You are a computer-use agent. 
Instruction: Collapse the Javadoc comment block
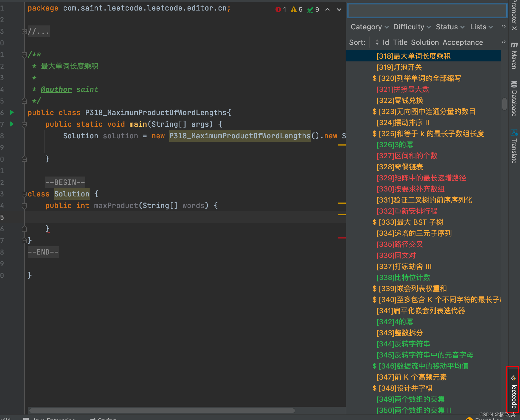24,55
